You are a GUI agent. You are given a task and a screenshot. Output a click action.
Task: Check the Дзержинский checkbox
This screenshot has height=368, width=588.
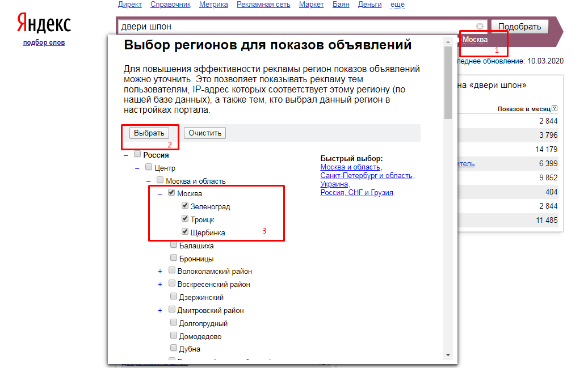pos(173,297)
